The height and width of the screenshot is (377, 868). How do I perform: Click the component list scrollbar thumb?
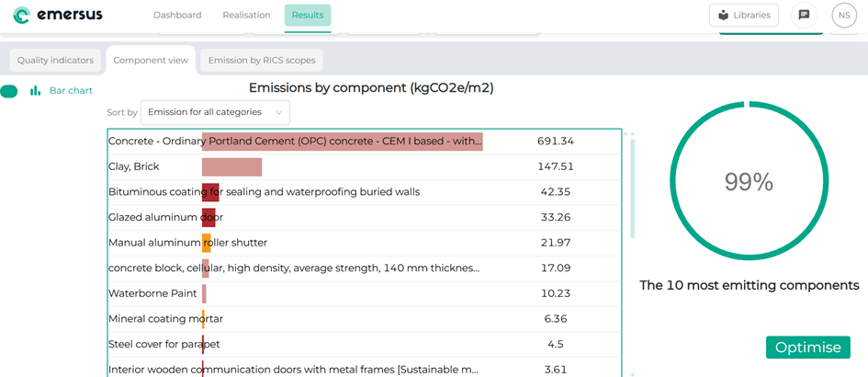coord(633,188)
